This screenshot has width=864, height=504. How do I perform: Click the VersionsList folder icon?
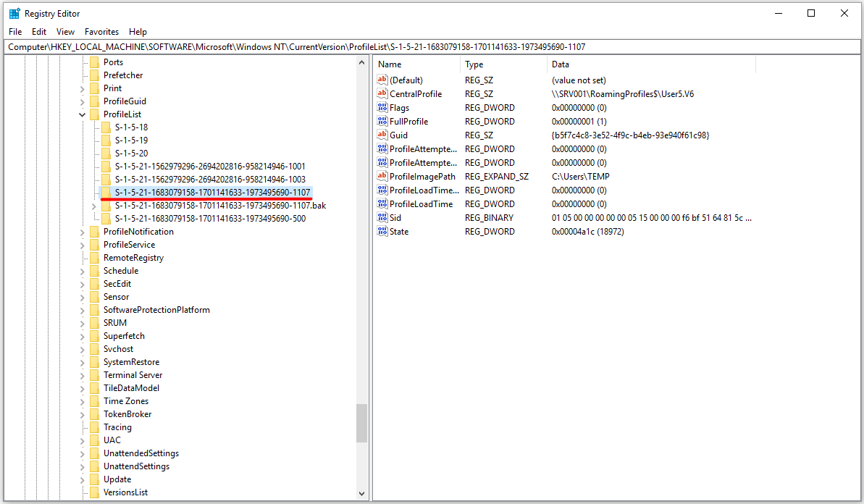(x=94, y=492)
